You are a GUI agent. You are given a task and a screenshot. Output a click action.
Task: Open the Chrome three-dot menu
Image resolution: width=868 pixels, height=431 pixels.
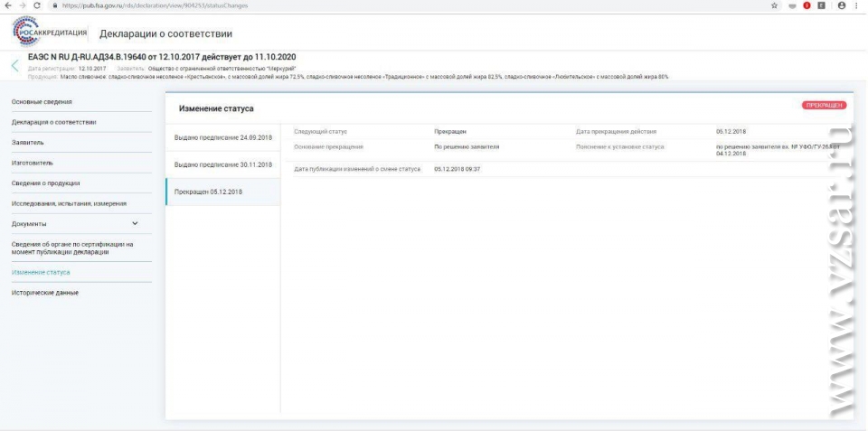pyautogui.click(x=856, y=5)
